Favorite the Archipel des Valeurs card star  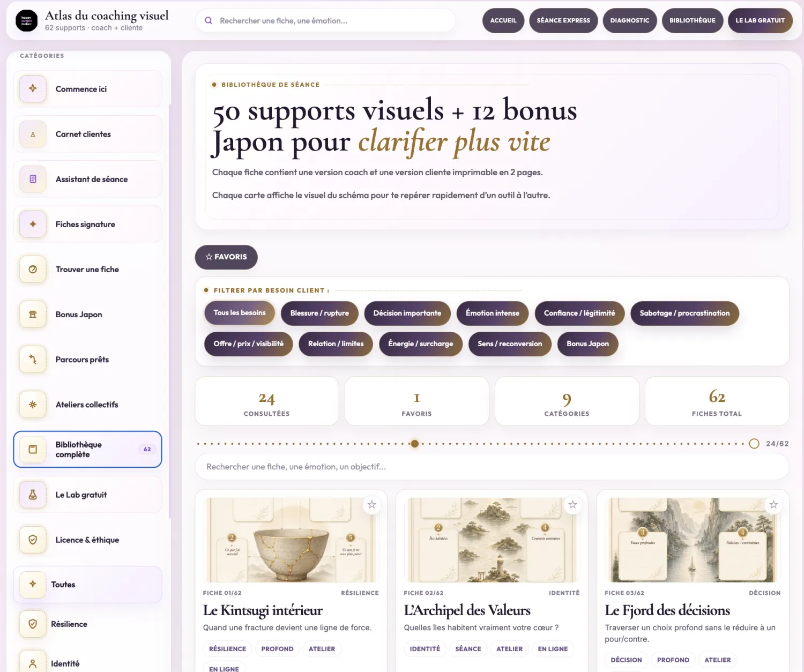pos(572,505)
